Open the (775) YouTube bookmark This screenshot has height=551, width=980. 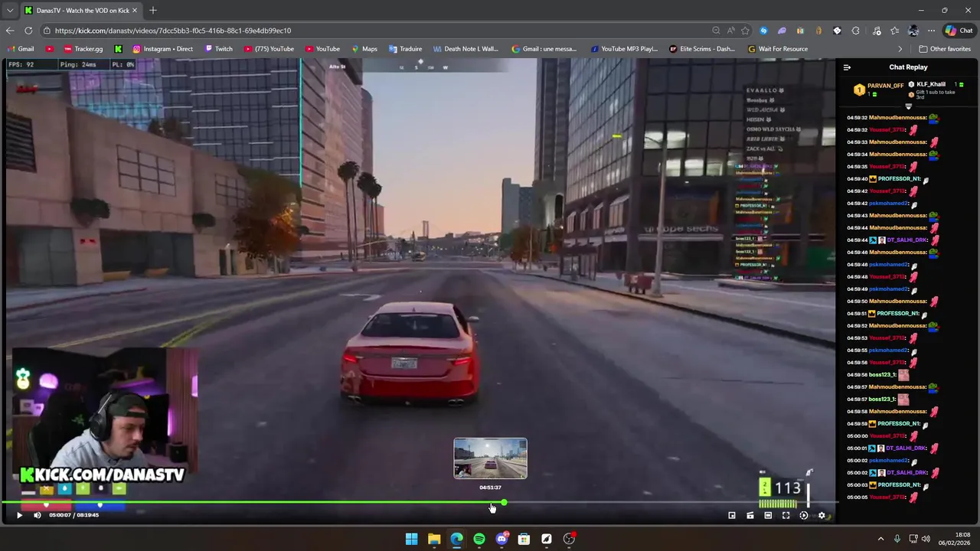coord(268,49)
